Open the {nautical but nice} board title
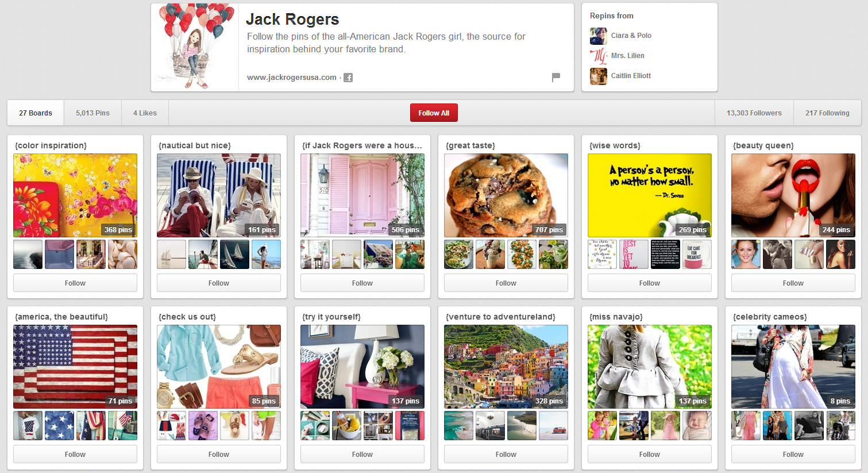The height and width of the screenshot is (473, 868). 195,145
